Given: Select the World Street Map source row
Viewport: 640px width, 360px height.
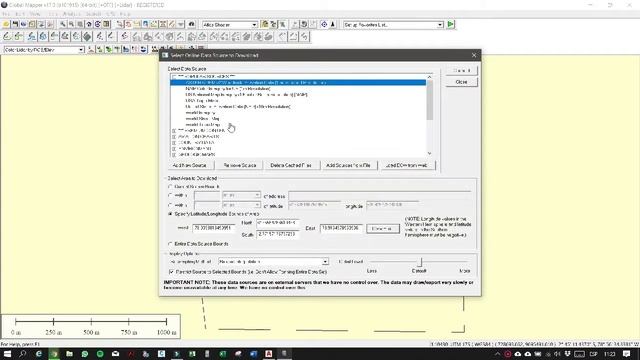Looking at the screenshot, I should coord(202,119).
